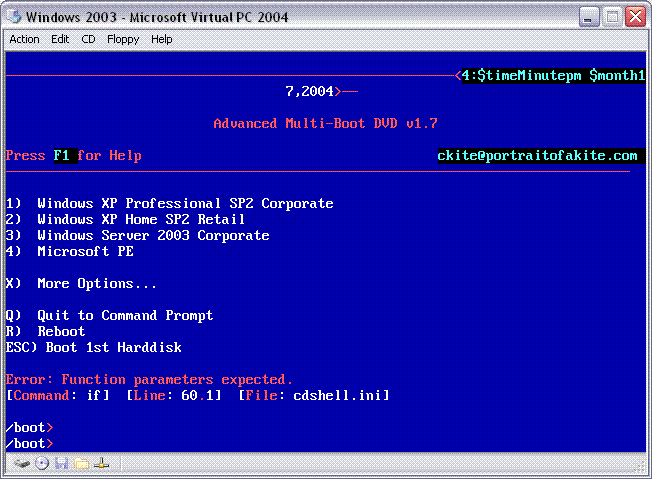652x479 pixels.
Task: Click the network adapter icon in status bar
Action: (x=101, y=463)
